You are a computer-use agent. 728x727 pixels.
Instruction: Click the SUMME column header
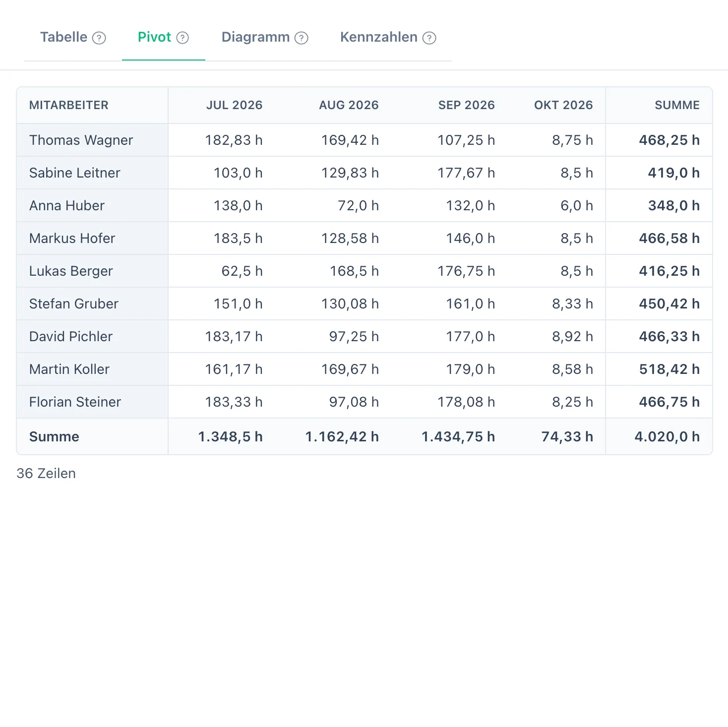coord(677,105)
